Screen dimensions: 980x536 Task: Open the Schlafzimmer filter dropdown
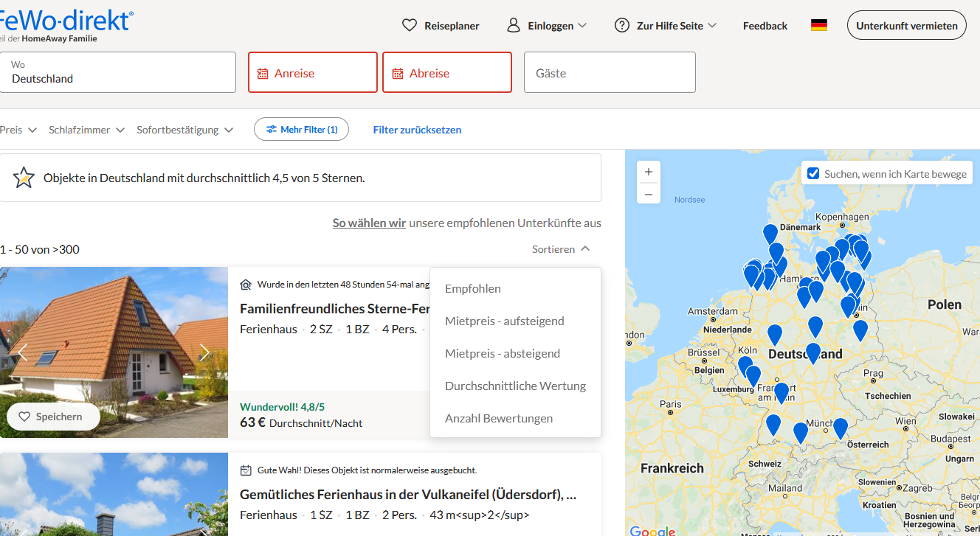tap(86, 130)
